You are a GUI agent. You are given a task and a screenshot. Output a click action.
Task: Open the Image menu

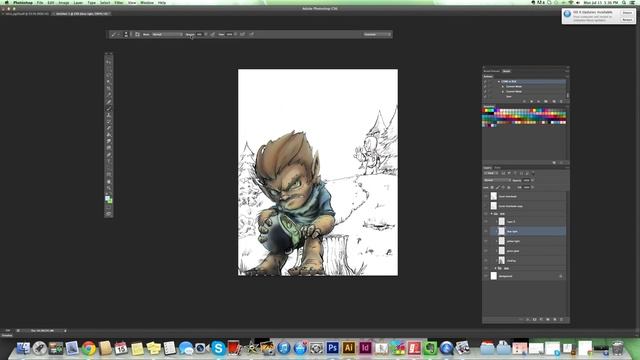coord(64,2)
